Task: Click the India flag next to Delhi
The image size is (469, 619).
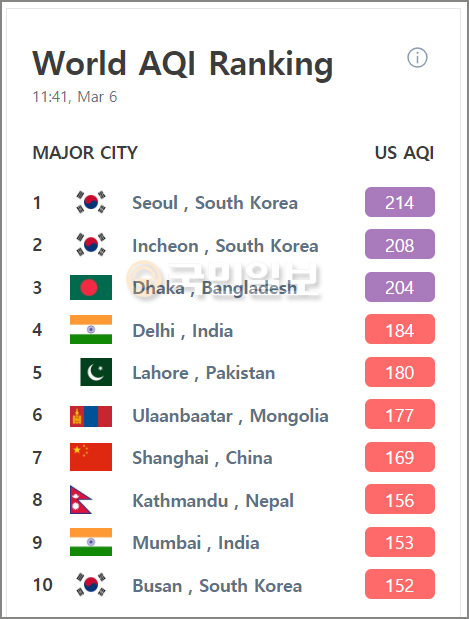Action: click(x=91, y=329)
